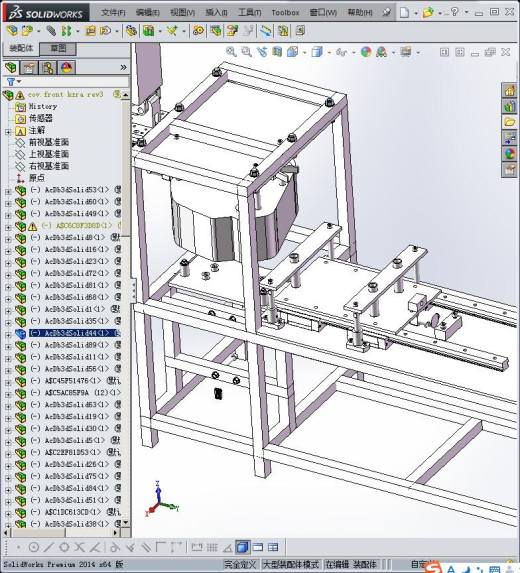Viewport: 520px width, 573px height.
Task: Open Hide/Show Items glasses icon
Action: 341,52
